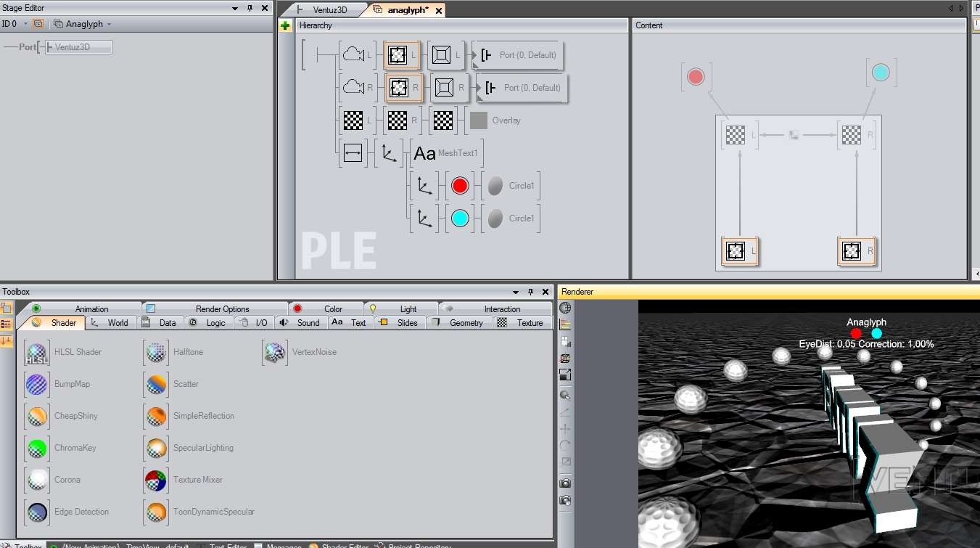Viewport: 980px width, 548px height.
Task: Click the cyan output node in Content panel
Action: pos(881,73)
